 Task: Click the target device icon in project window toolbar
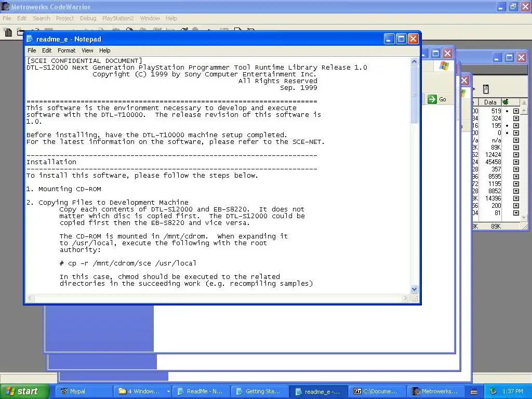tap(486, 89)
